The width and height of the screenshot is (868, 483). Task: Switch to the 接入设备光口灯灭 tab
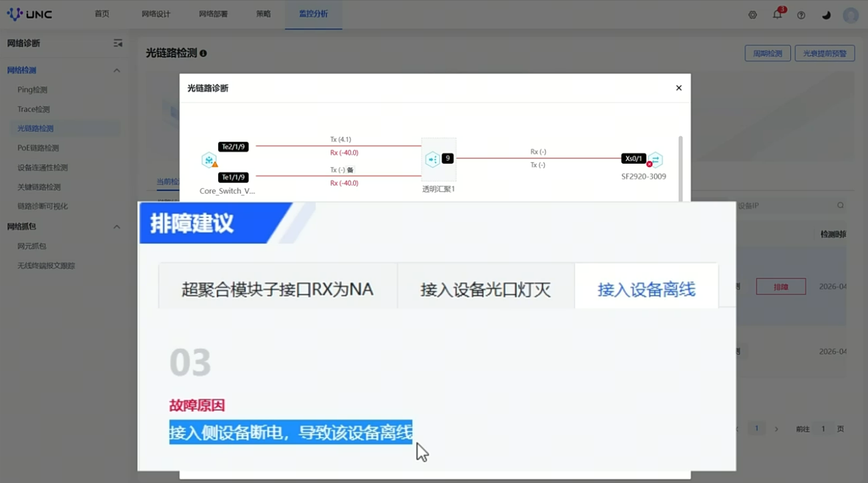pyautogui.click(x=486, y=289)
